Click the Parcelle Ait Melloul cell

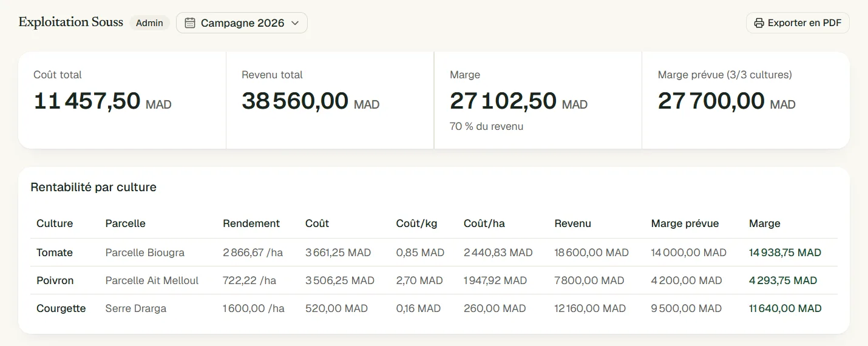[152, 280]
